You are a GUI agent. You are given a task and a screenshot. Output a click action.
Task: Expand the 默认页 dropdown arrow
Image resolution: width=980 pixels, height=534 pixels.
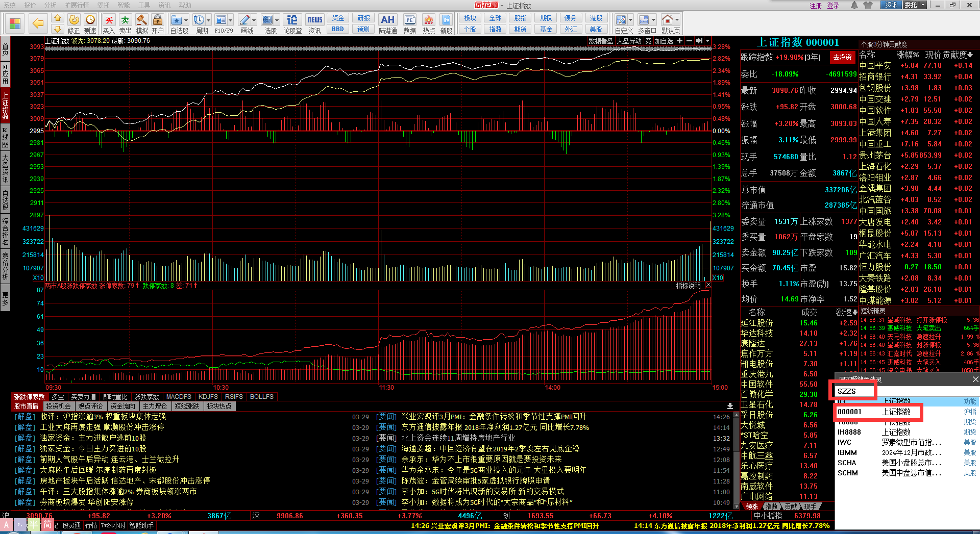click(x=677, y=20)
